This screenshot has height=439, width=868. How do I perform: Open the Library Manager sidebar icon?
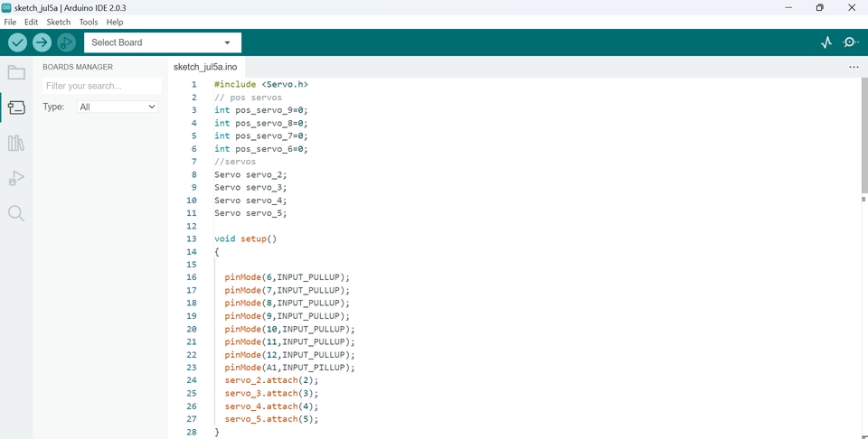pos(16,144)
